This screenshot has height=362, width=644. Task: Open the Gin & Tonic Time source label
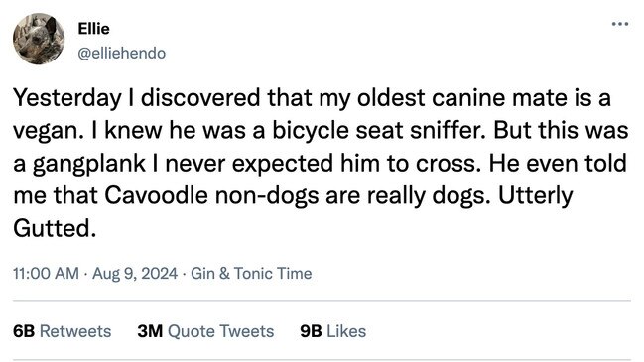point(251,274)
